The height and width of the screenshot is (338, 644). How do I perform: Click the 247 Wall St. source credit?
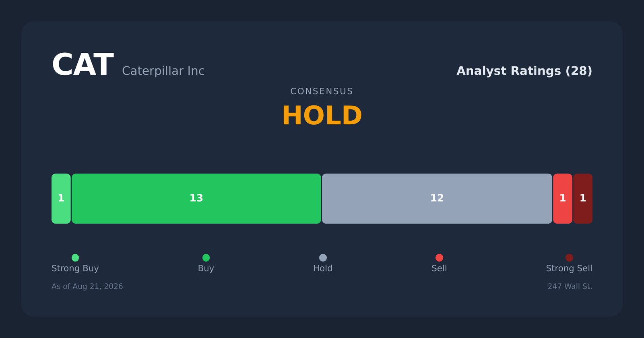pyautogui.click(x=570, y=286)
